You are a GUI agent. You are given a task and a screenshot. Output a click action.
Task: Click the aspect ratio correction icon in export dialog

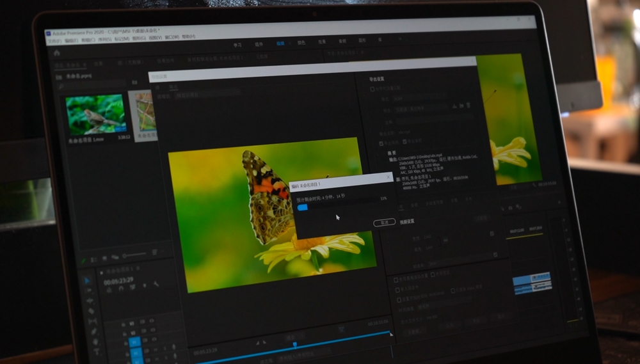point(342,329)
